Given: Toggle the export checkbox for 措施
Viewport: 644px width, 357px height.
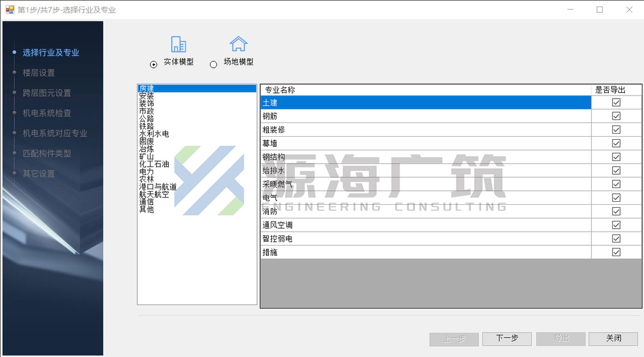Looking at the screenshot, I should 616,252.
